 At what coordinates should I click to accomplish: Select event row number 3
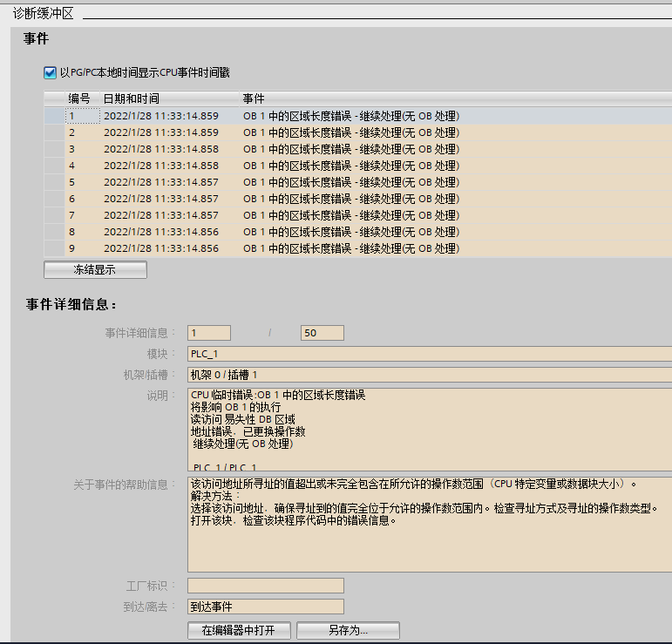tap(358, 149)
